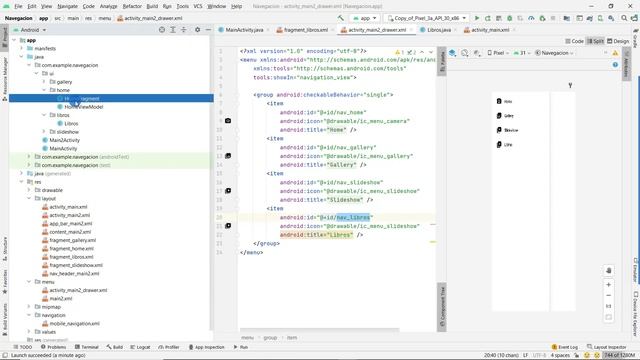The width and height of the screenshot is (640, 360).
Task: Open the Terminal tool window
Action: [87, 347]
